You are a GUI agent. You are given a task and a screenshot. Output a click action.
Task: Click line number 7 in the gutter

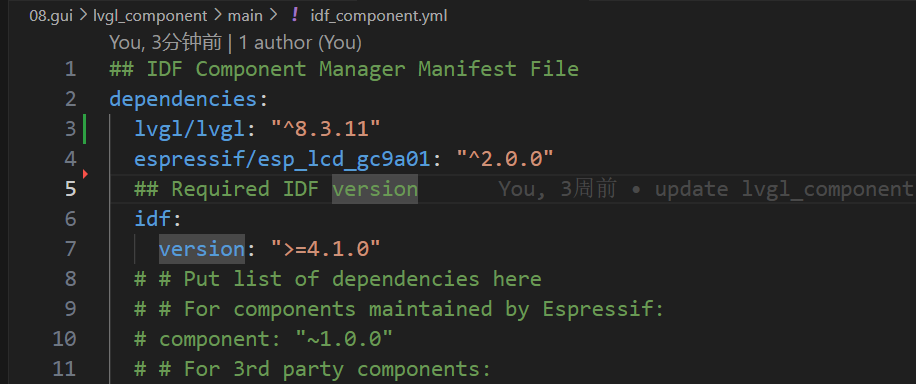coord(70,249)
